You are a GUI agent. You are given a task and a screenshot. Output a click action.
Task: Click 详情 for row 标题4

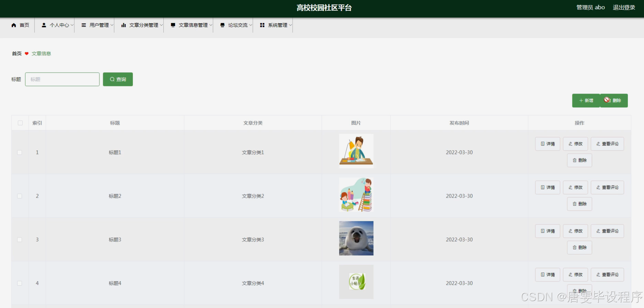(x=548, y=274)
